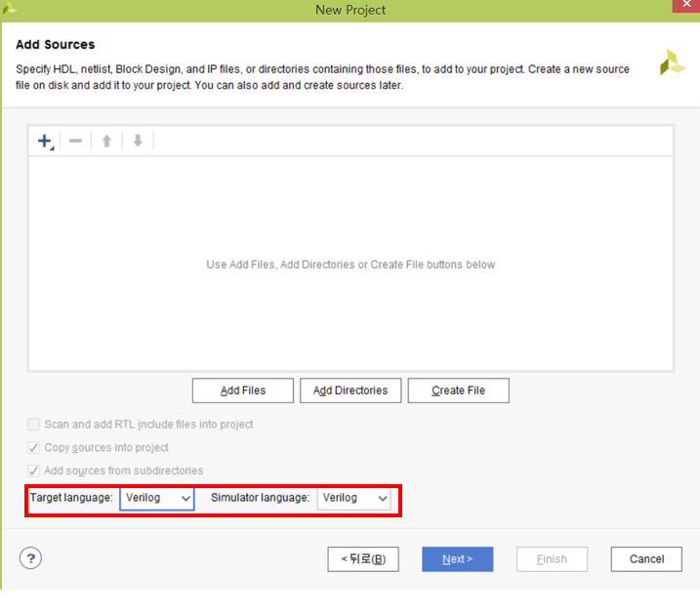Click the Add Directories button
This screenshot has height=615, width=700.
click(x=350, y=390)
